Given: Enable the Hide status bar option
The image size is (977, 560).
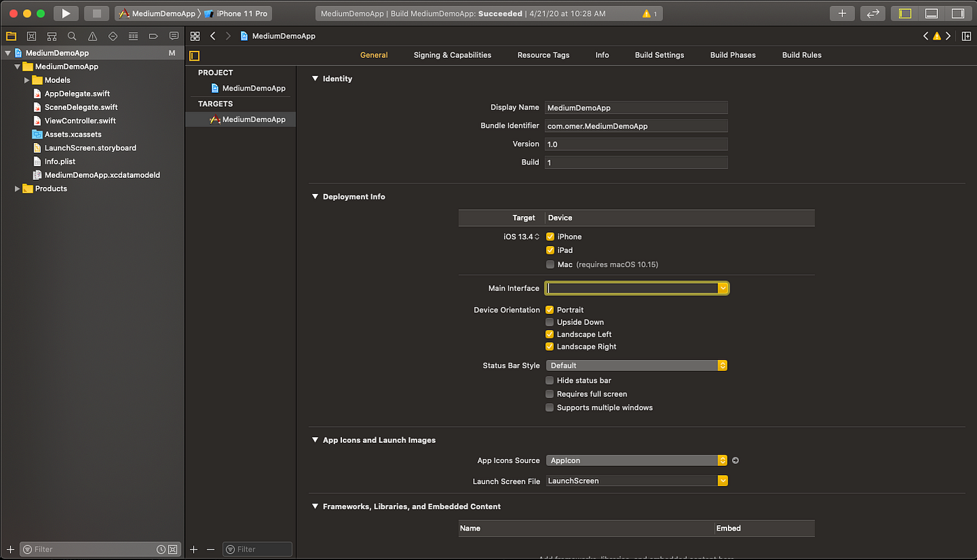Looking at the screenshot, I should click(550, 380).
